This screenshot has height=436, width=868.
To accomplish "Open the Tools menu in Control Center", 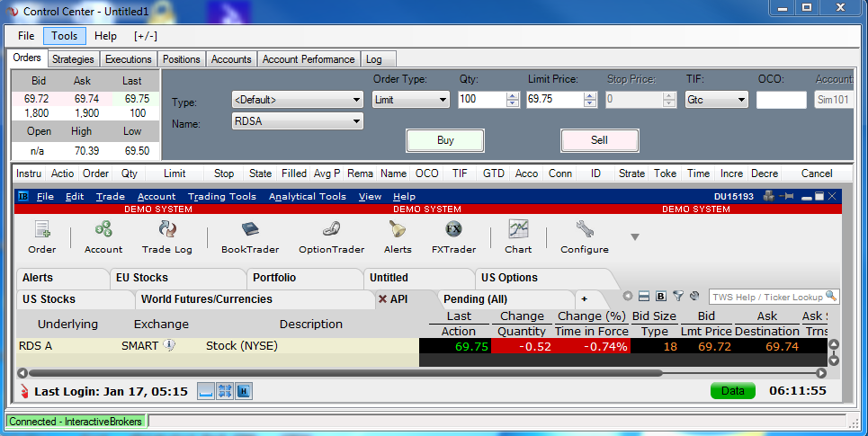I will 64,36.
